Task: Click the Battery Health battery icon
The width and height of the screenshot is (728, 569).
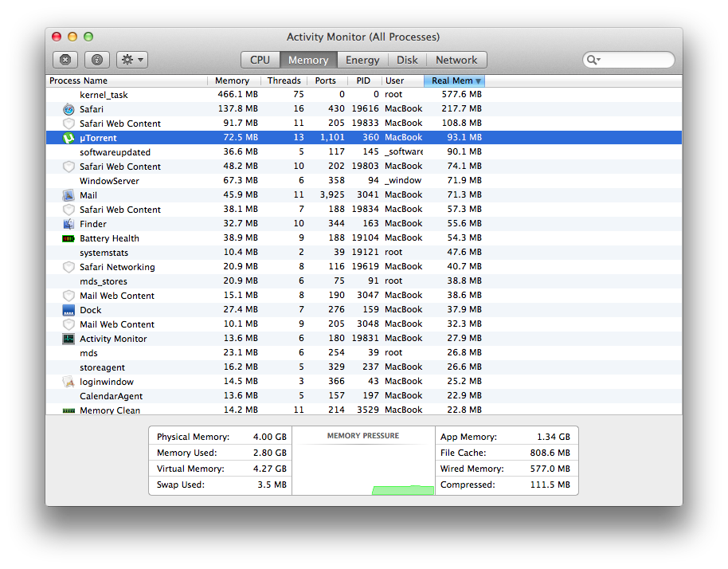Action: point(68,238)
